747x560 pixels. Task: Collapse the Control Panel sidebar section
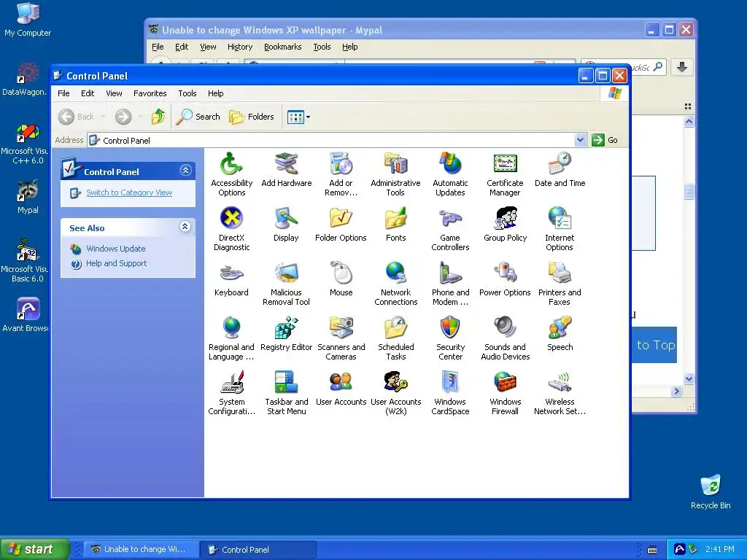point(186,170)
